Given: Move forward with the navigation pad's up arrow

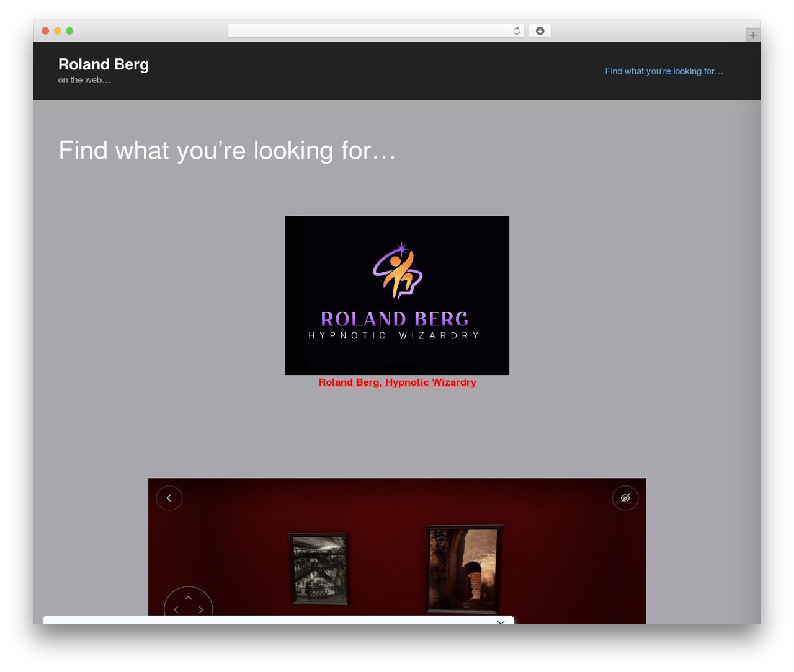Looking at the screenshot, I should pos(189,598).
